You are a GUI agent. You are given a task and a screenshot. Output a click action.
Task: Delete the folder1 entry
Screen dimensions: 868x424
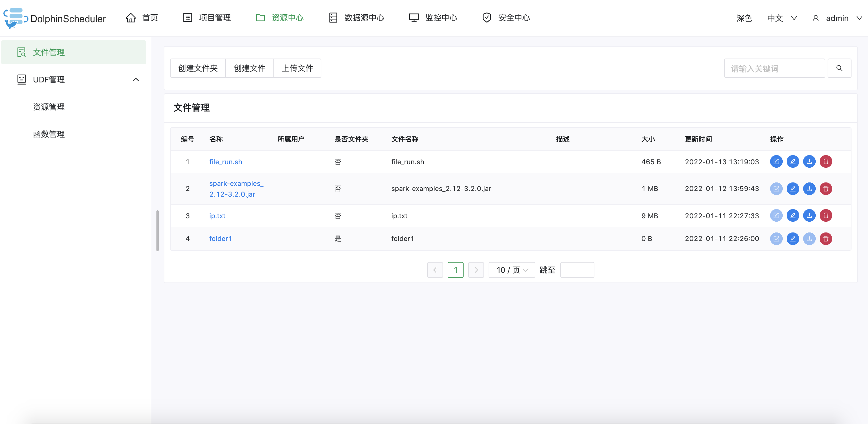click(x=826, y=239)
